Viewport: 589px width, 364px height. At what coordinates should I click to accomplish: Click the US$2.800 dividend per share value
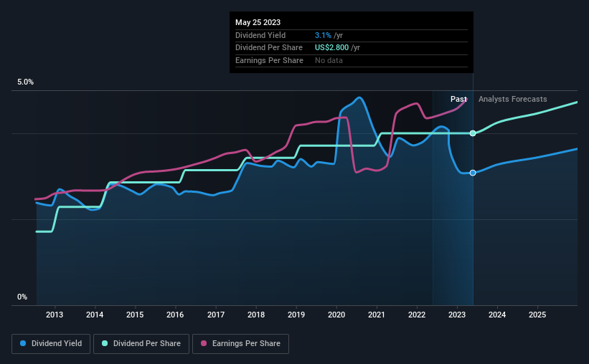331,48
